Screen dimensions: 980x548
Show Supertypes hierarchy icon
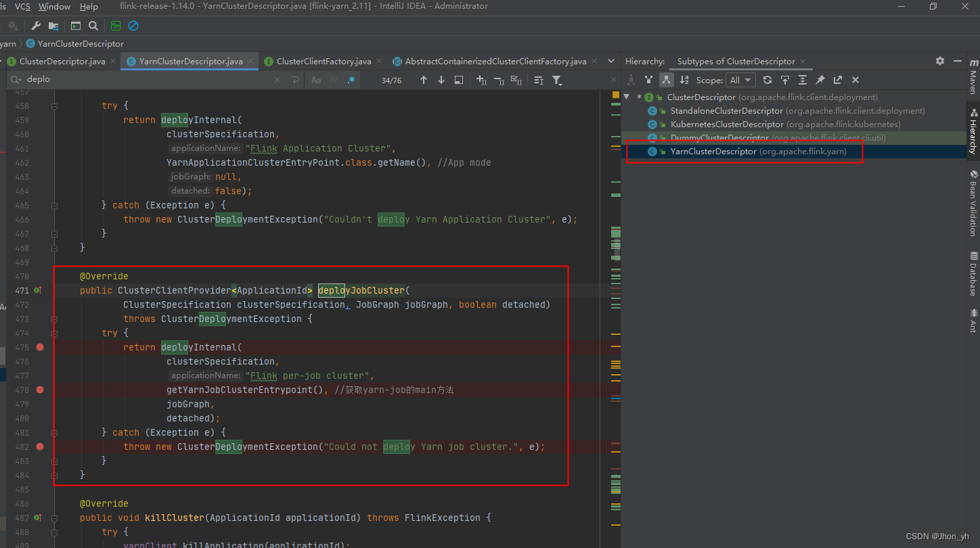[x=648, y=80]
